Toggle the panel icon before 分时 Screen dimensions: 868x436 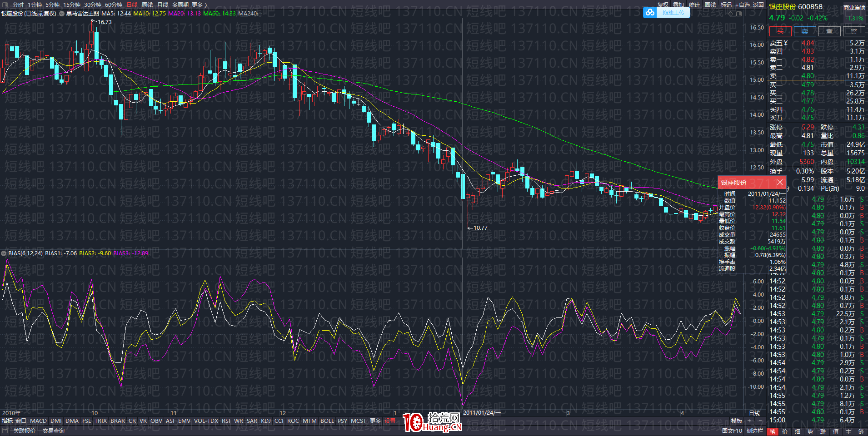point(5,5)
